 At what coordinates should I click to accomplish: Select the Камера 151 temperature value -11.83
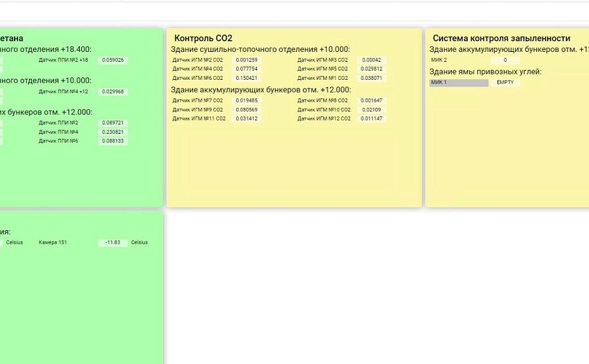(112, 243)
